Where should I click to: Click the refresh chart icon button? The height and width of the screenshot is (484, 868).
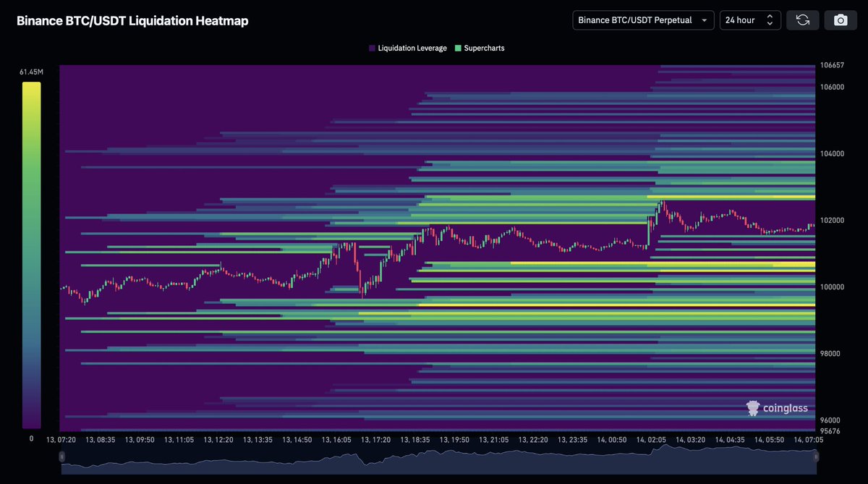click(x=803, y=20)
